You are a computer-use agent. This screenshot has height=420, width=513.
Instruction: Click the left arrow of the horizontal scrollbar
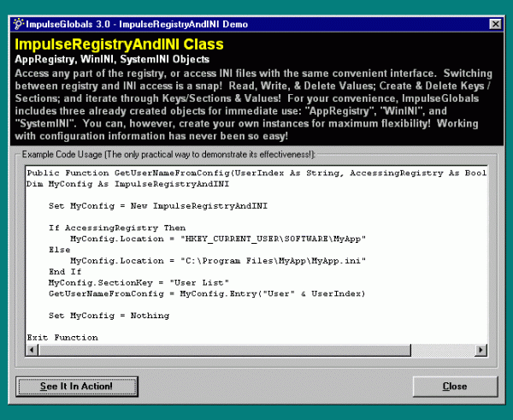pos(32,350)
